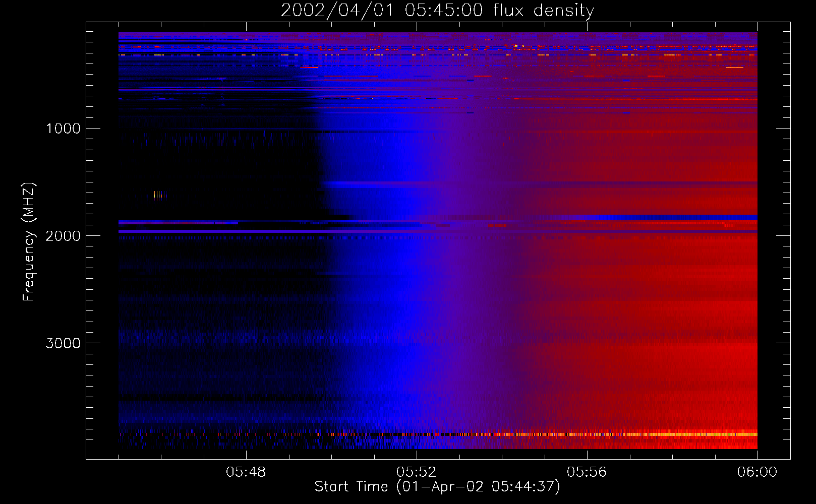Click the small yellow burst near 1600 MHz
The height and width of the screenshot is (504, 816).
(x=159, y=195)
